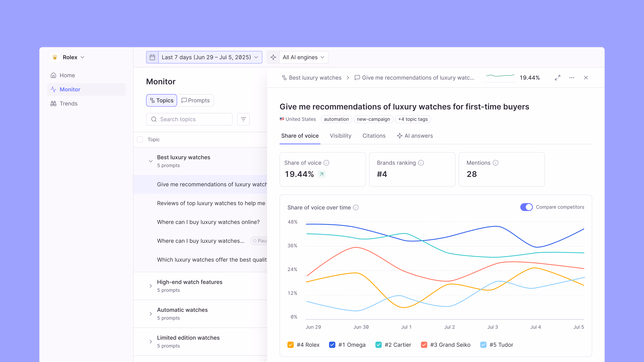Image resolution: width=644 pixels, height=362 pixels.
Task: Open the three-dots more options menu
Action: (x=572, y=78)
